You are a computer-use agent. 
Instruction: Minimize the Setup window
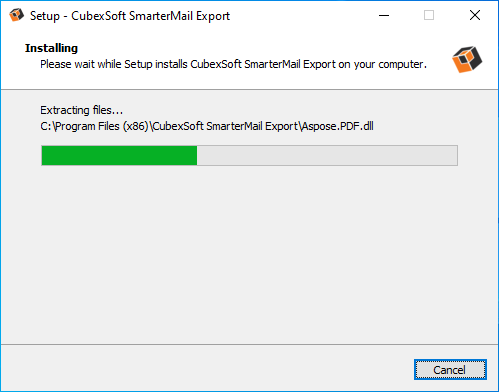pyautogui.click(x=384, y=15)
